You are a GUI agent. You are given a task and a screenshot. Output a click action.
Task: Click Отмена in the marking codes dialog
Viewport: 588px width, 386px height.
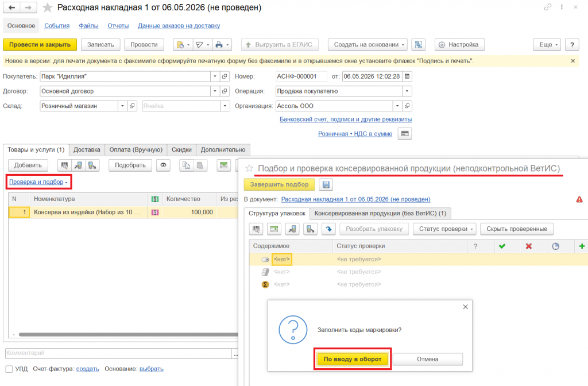tap(427, 359)
